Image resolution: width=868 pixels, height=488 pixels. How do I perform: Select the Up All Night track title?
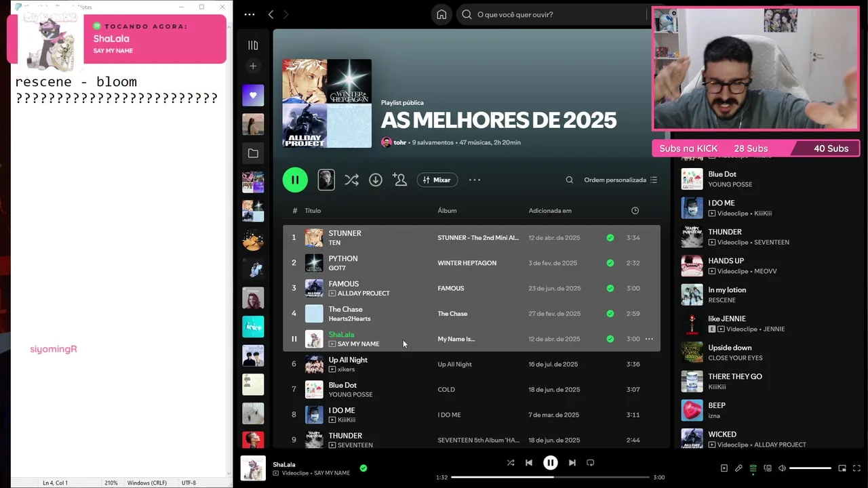348,360
